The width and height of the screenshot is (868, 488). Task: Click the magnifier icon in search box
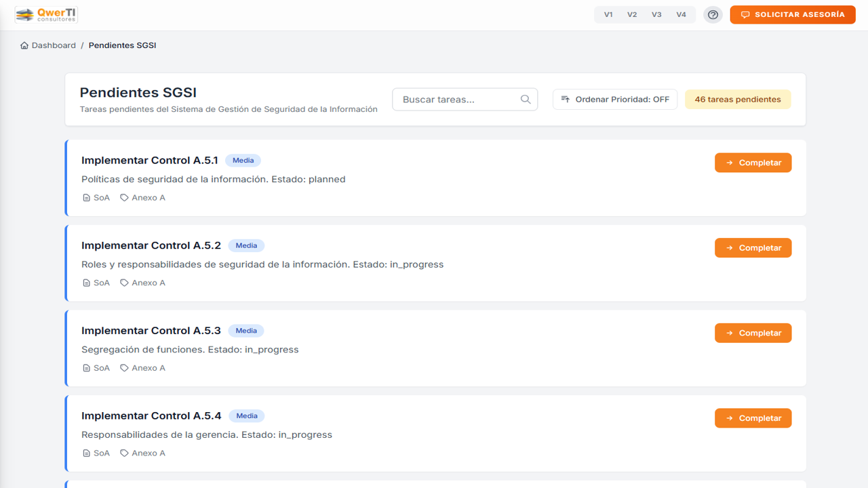point(526,100)
